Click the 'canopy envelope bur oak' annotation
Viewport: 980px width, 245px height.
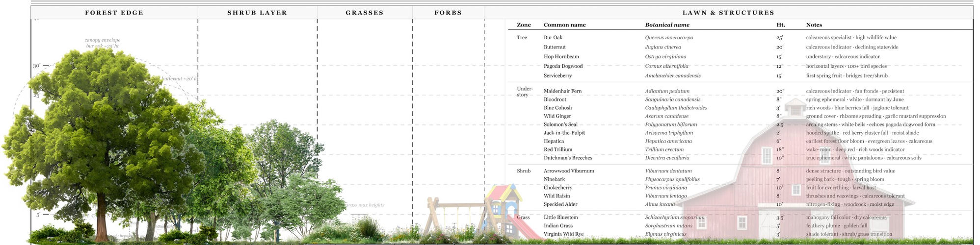click(102, 43)
